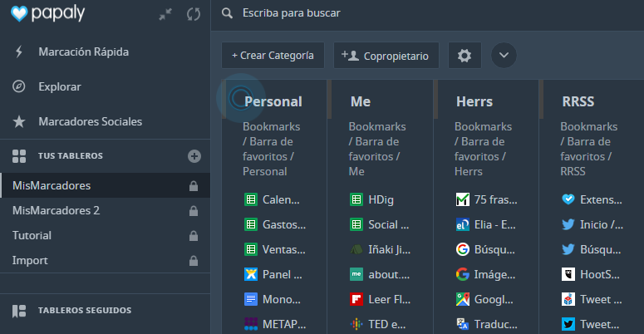Click the Mono... document icon
The image size is (644, 334).
pyautogui.click(x=251, y=299)
